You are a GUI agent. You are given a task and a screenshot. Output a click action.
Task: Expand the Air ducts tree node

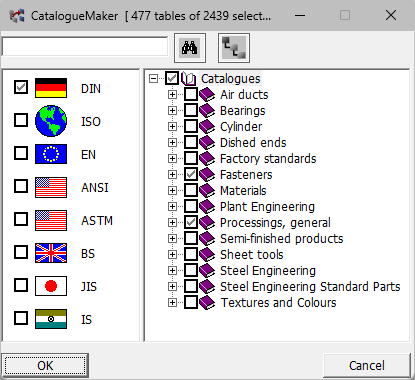[172, 95]
